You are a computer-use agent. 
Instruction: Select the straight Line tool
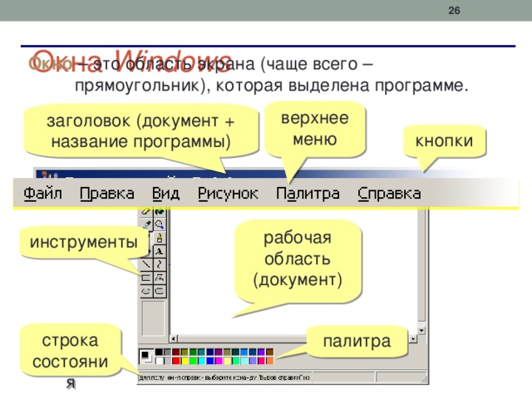(146, 264)
